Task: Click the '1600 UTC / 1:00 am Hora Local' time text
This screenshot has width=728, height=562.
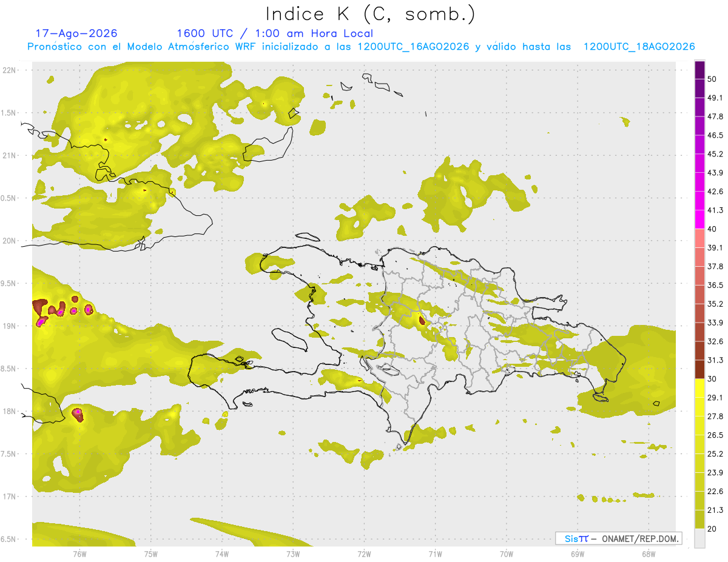Action: click(275, 33)
